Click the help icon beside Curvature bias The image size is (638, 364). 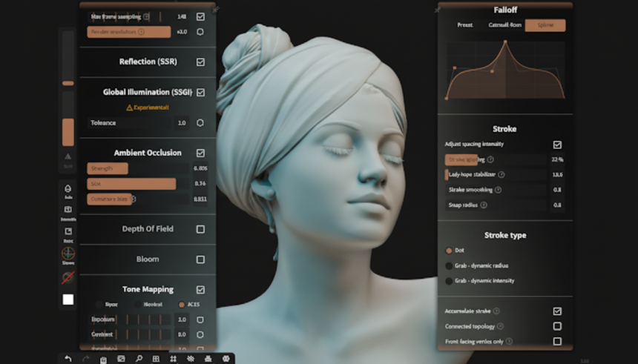tap(133, 199)
